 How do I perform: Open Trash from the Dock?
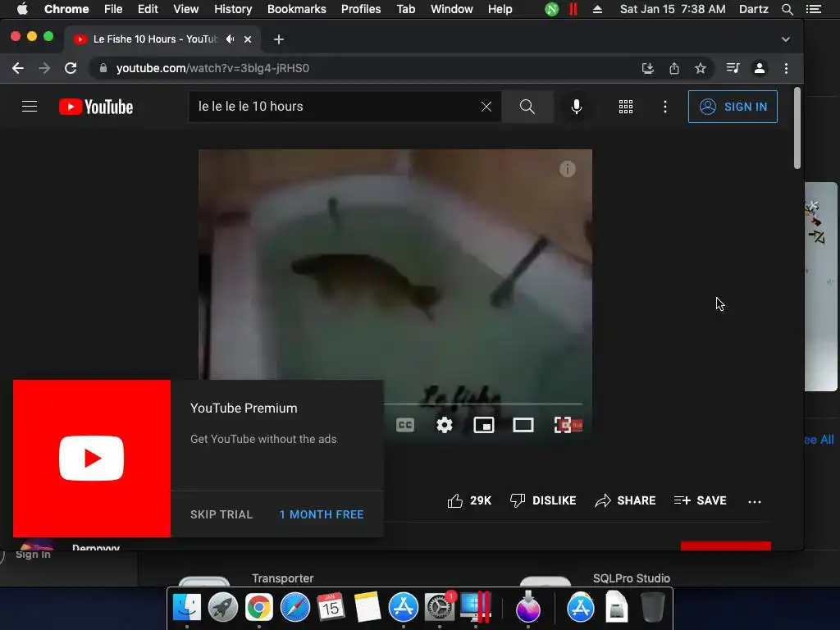[x=652, y=607]
